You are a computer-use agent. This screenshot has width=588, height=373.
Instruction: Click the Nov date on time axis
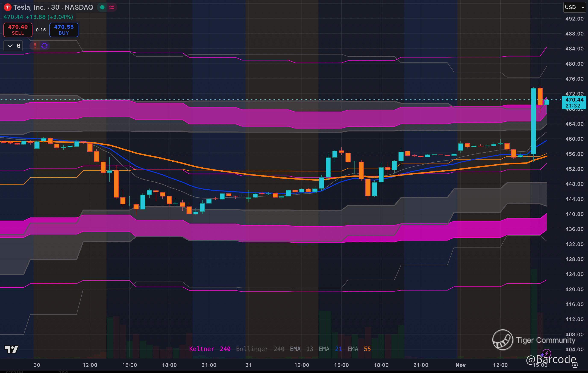coord(460,365)
